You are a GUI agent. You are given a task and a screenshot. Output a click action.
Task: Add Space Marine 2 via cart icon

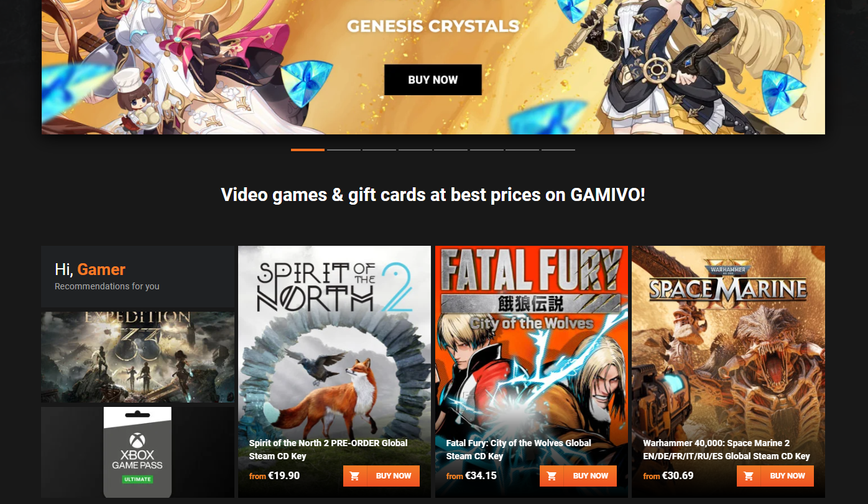click(x=749, y=476)
